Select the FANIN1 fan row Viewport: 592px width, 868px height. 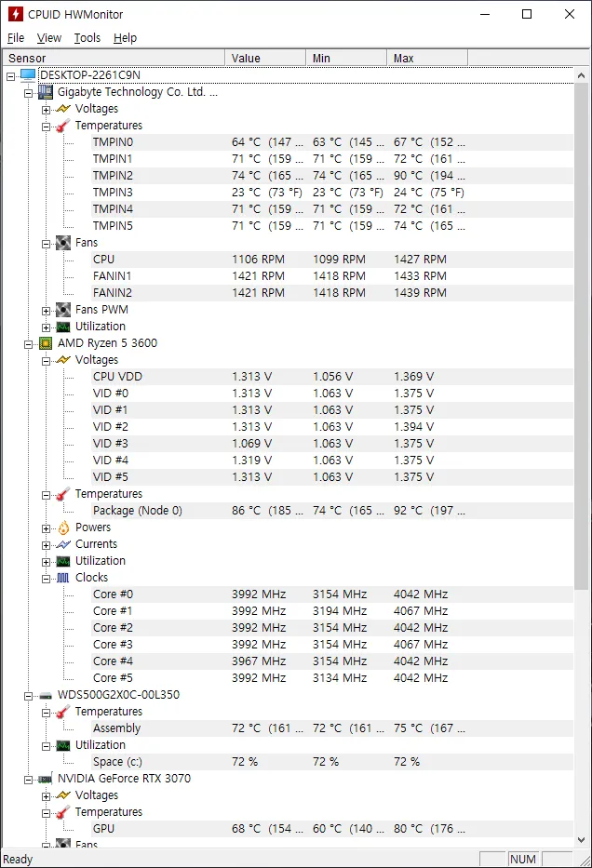tap(332, 276)
